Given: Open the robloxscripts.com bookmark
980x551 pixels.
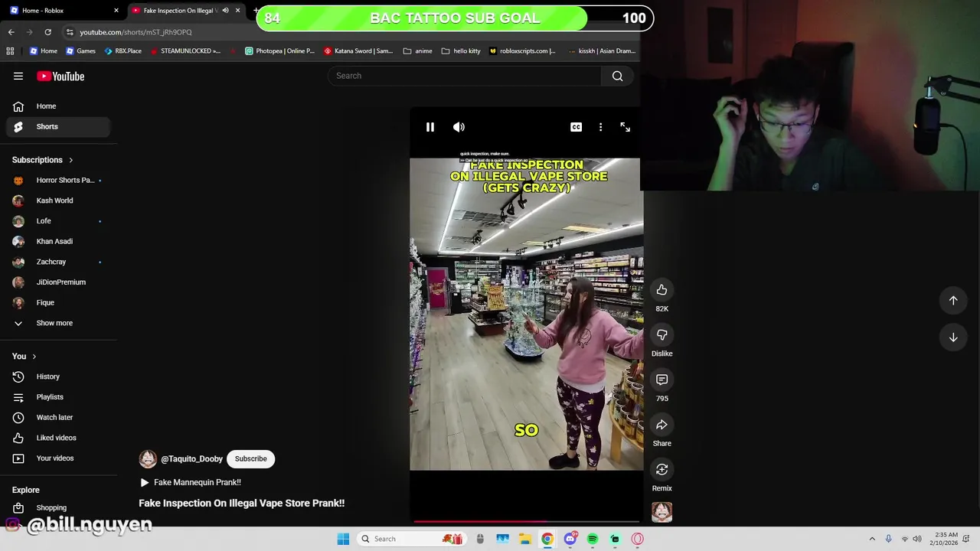Looking at the screenshot, I should coord(522,51).
